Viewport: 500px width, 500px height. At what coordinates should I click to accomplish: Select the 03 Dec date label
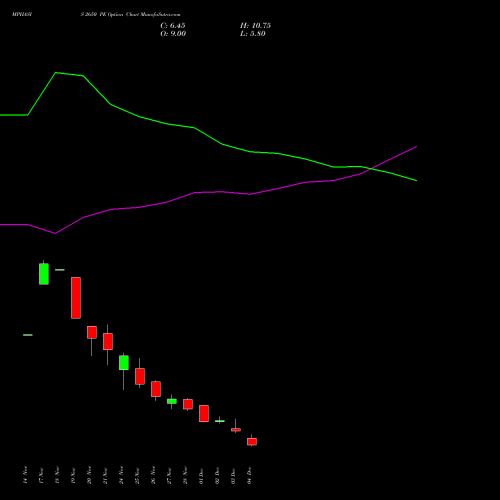point(233,475)
